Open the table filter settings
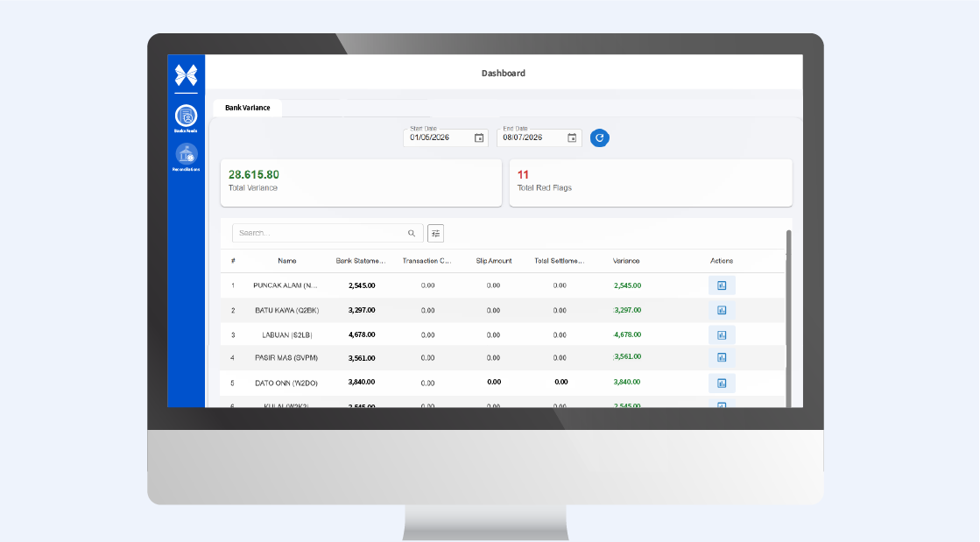The image size is (980, 542). point(435,233)
